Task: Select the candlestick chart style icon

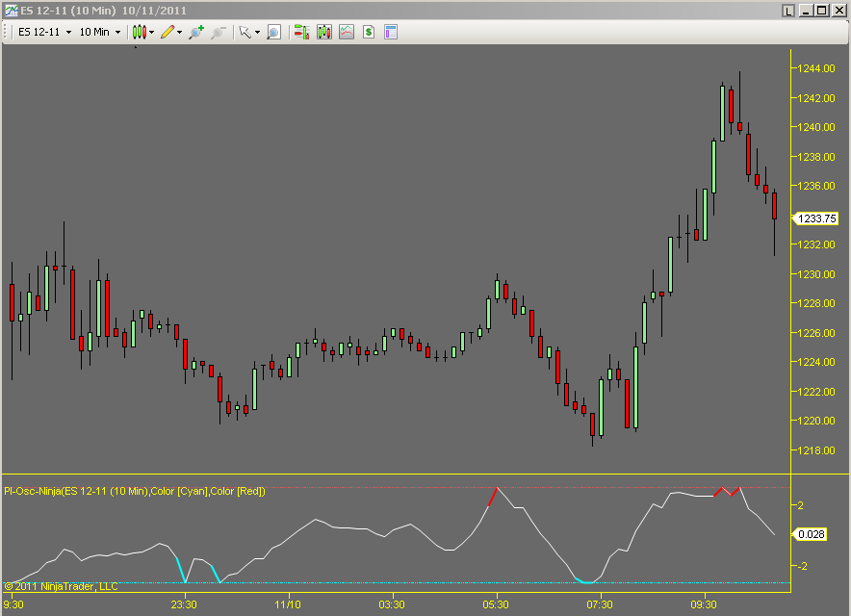Action: click(138, 32)
